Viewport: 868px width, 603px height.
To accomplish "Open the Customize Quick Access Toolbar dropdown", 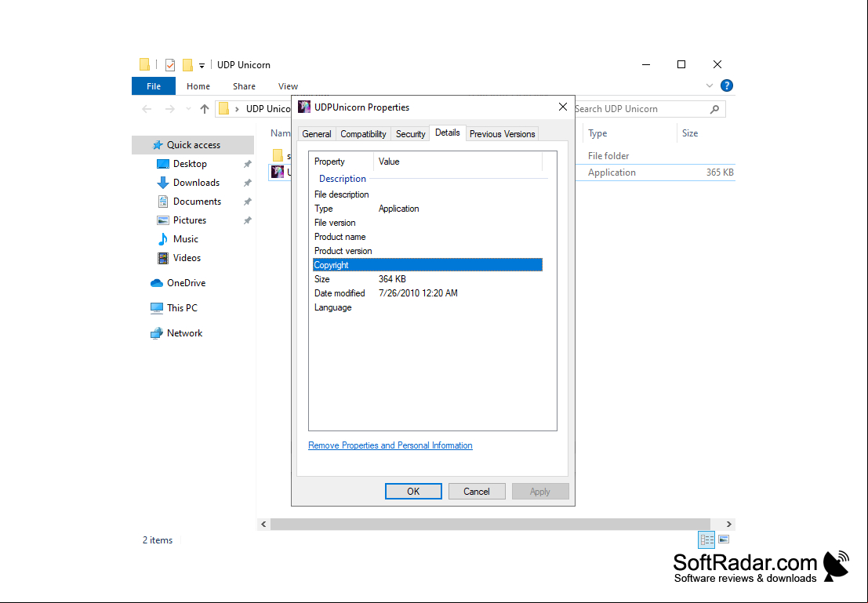I will click(202, 65).
